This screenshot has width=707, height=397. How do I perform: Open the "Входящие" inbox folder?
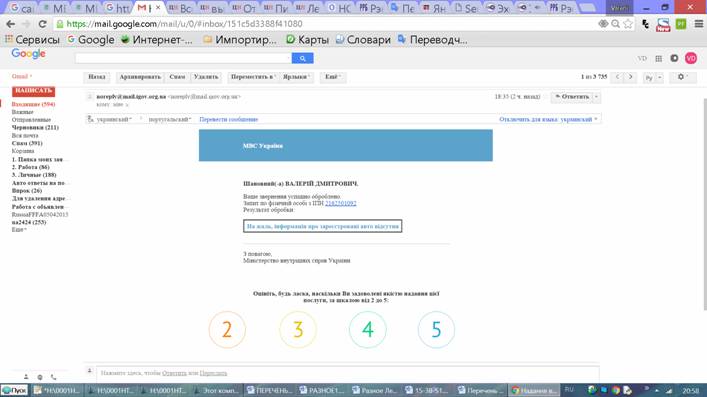coord(33,104)
